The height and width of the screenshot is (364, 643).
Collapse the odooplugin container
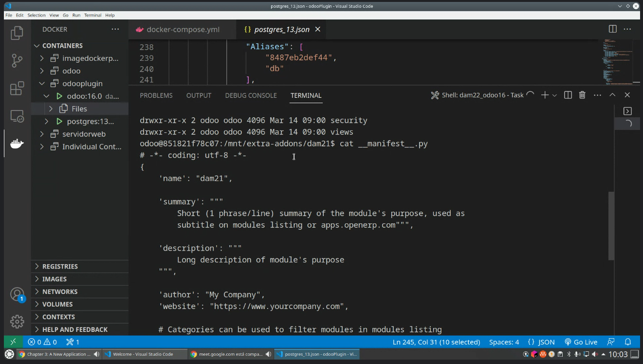pyautogui.click(x=41, y=83)
